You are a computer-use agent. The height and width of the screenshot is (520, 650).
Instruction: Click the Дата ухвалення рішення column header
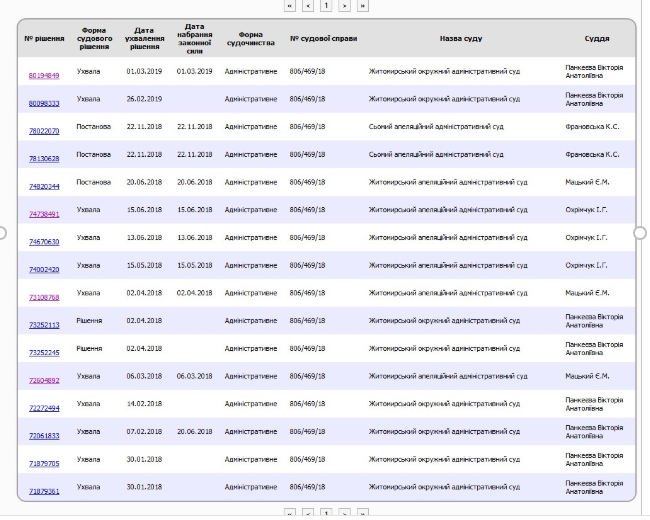[144, 38]
